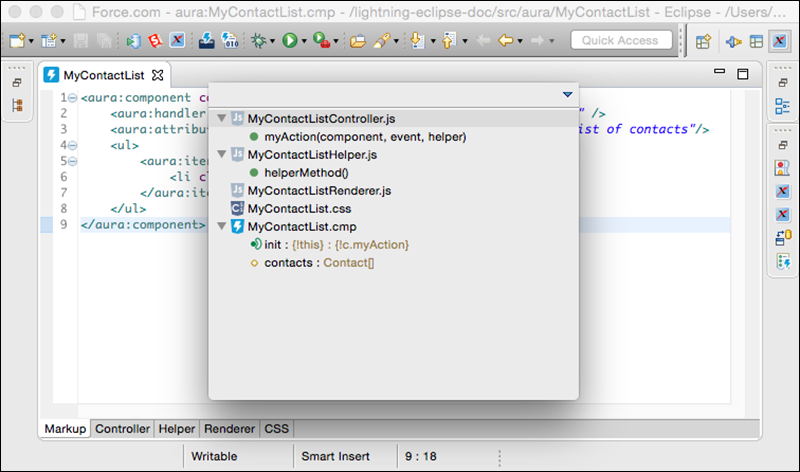Click the Last Edit Location arrow
Viewport: 800px width, 472px height.
click(483, 40)
